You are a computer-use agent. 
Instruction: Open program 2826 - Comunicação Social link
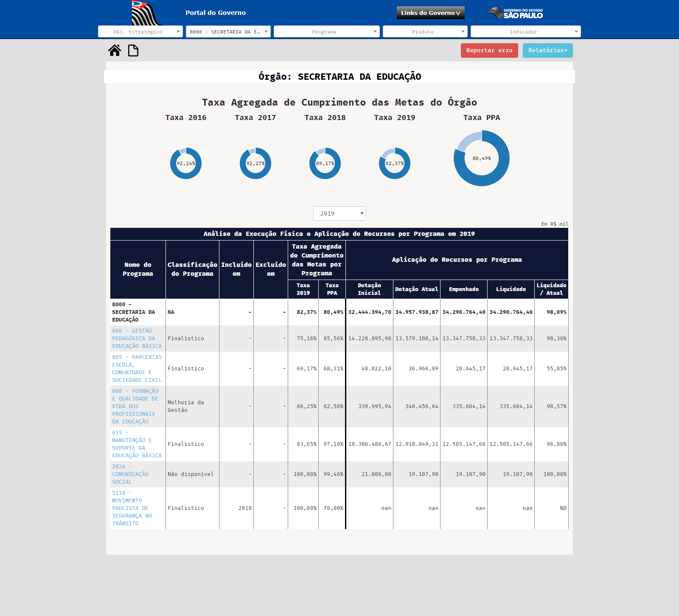(130, 474)
